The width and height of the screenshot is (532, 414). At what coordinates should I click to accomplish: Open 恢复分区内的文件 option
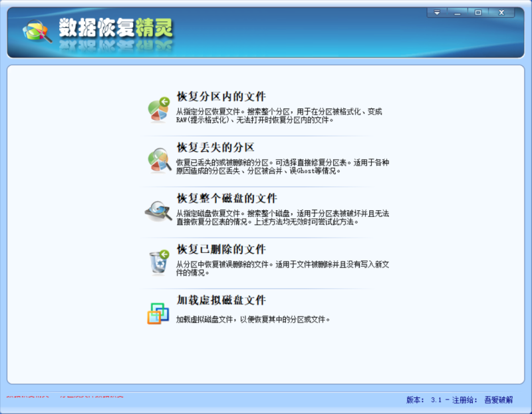click(221, 97)
